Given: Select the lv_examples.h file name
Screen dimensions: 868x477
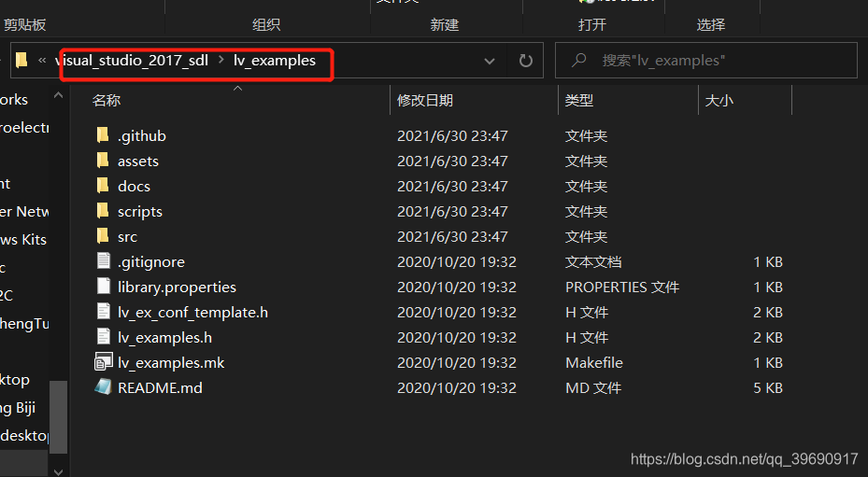Looking at the screenshot, I should [x=164, y=338].
